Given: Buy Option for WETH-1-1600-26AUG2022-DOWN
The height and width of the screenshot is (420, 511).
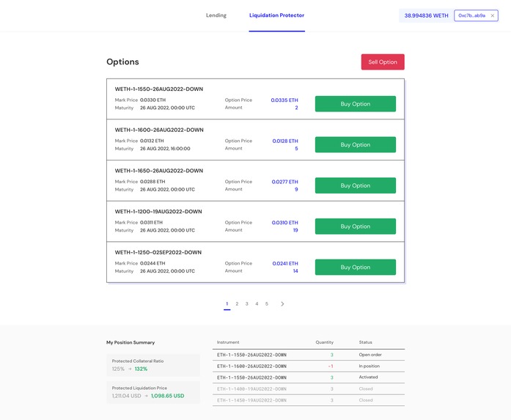Looking at the screenshot, I should [x=356, y=144].
